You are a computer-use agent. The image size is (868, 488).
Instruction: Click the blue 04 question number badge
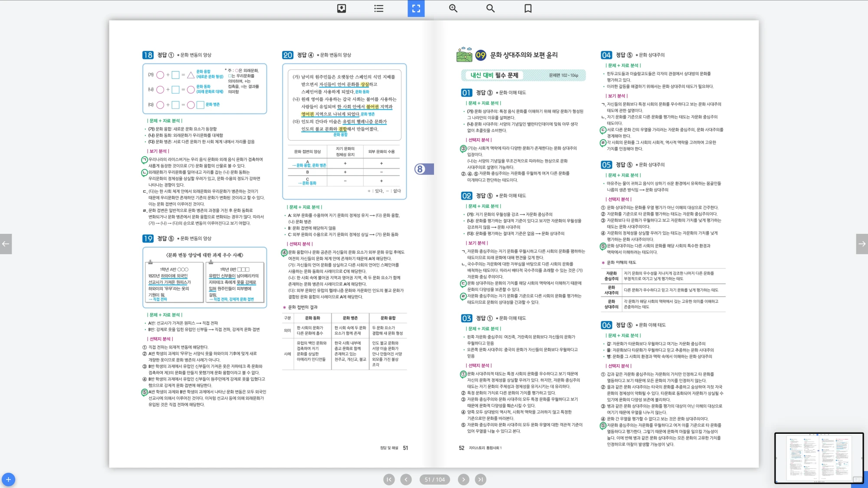606,55
